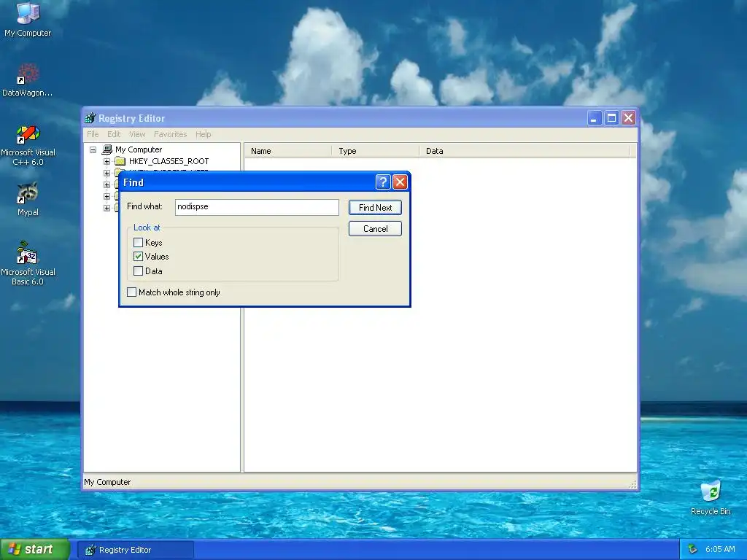Click the Registry Editor resize grip
The image size is (747, 560).
tap(632, 485)
